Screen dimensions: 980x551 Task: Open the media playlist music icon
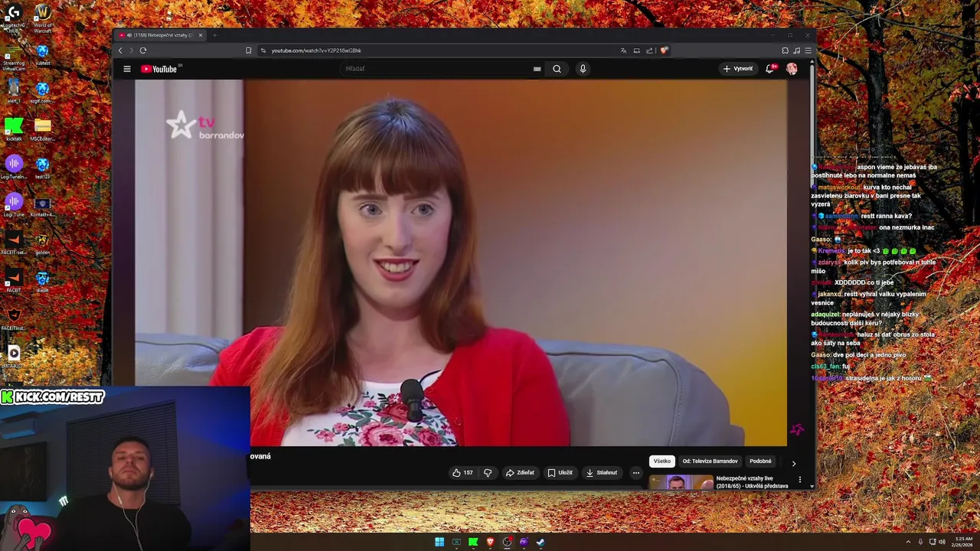click(796, 51)
